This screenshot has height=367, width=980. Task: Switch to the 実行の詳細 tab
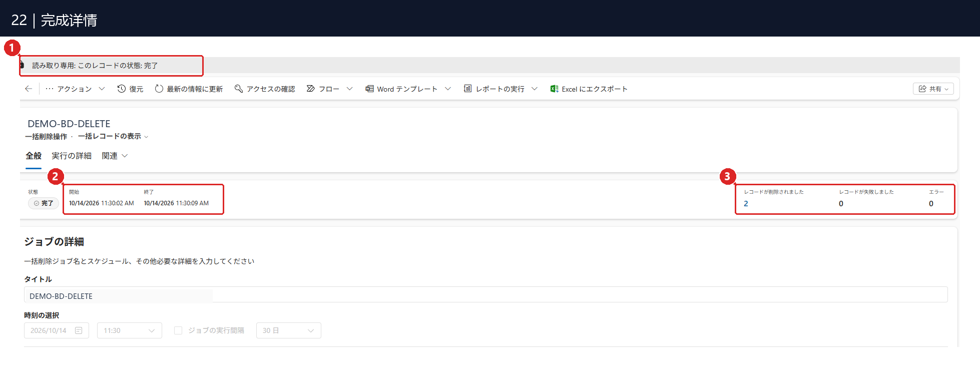coord(72,156)
